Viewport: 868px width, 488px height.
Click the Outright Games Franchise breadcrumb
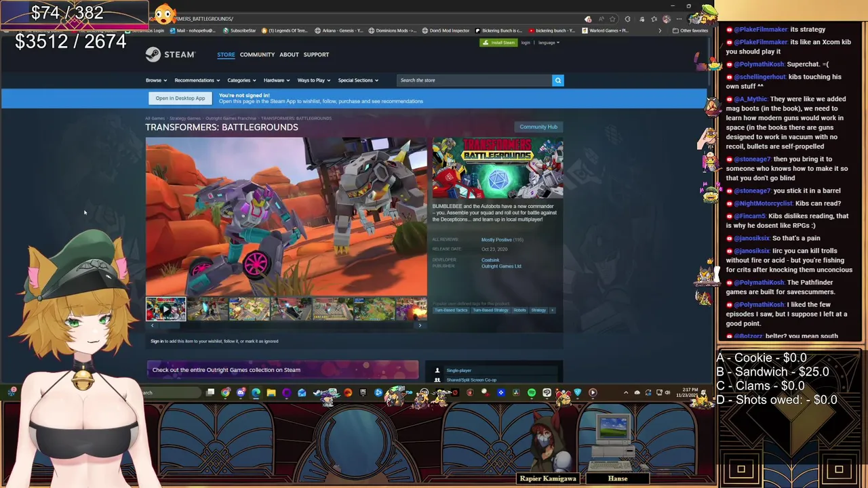click(x=231, y=119)
